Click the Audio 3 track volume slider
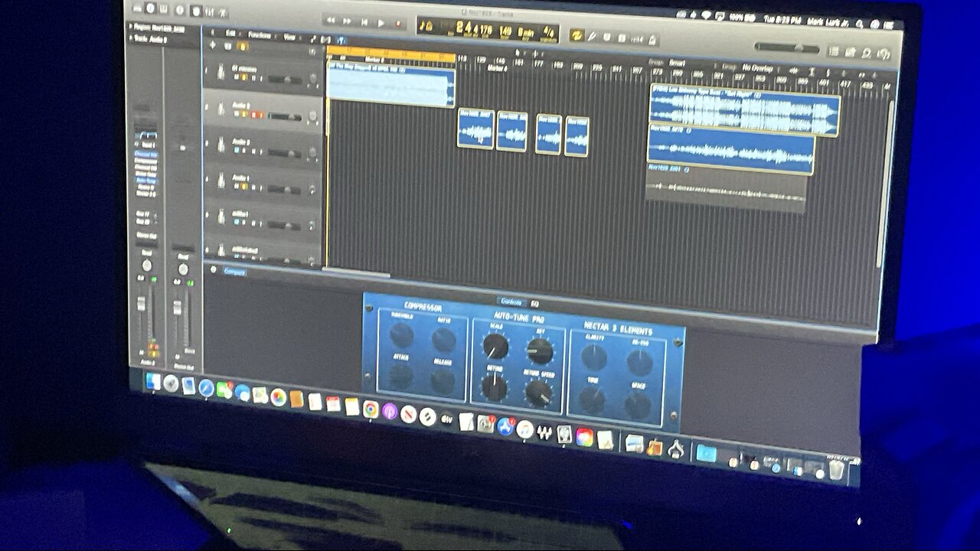The height and width of the screenshot is (551, 980). point(284,116)
